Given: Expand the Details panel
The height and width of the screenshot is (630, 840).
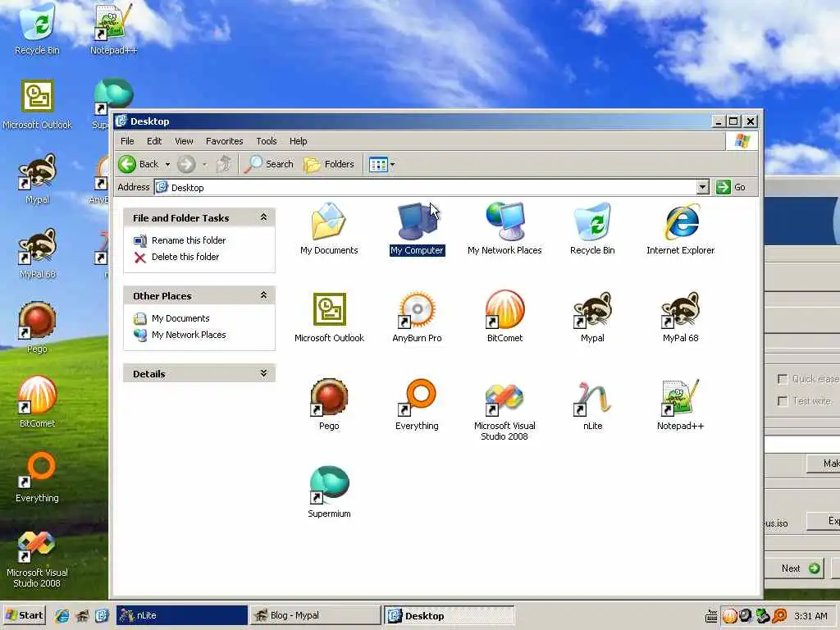Looking at the screenshot, I should (263, 373).
